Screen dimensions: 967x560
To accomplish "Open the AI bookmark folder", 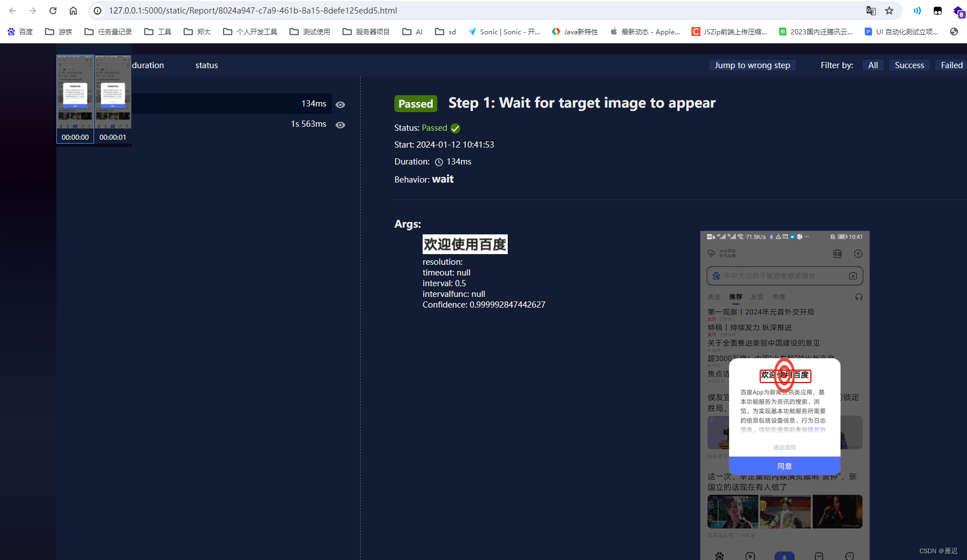I will [412, 32].
